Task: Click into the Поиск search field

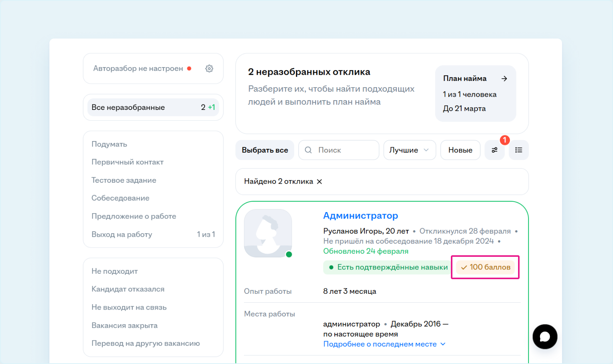Action: pos(344,150)
